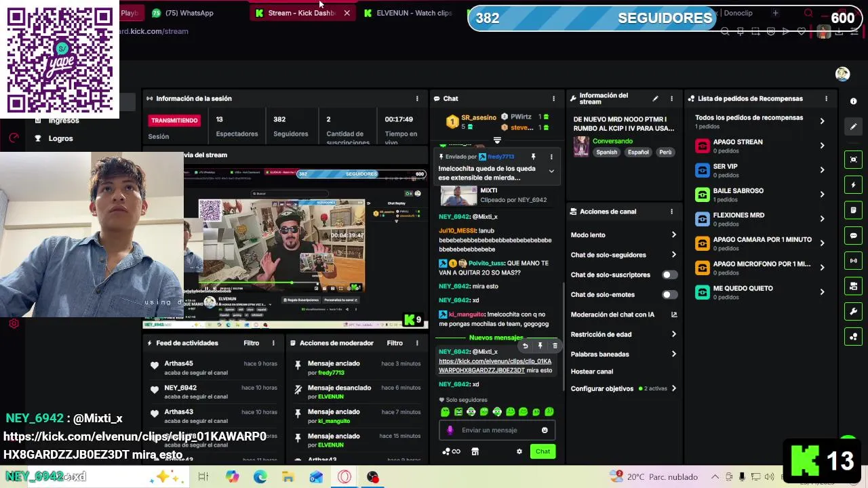
Task: Open Todos los pedidos de recompensas
Action: tap(759, 121)
